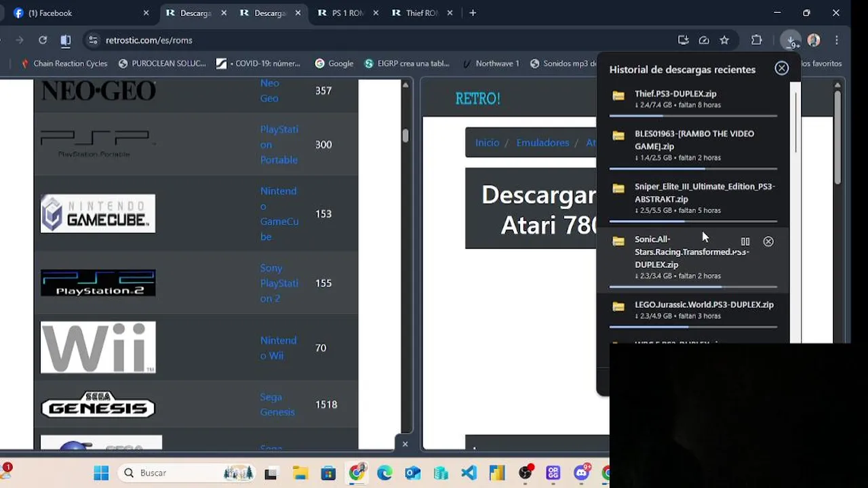Click the Emuladores breadcrumb link
This screenshot has height=488, width=868.
(x=542, y=142)
